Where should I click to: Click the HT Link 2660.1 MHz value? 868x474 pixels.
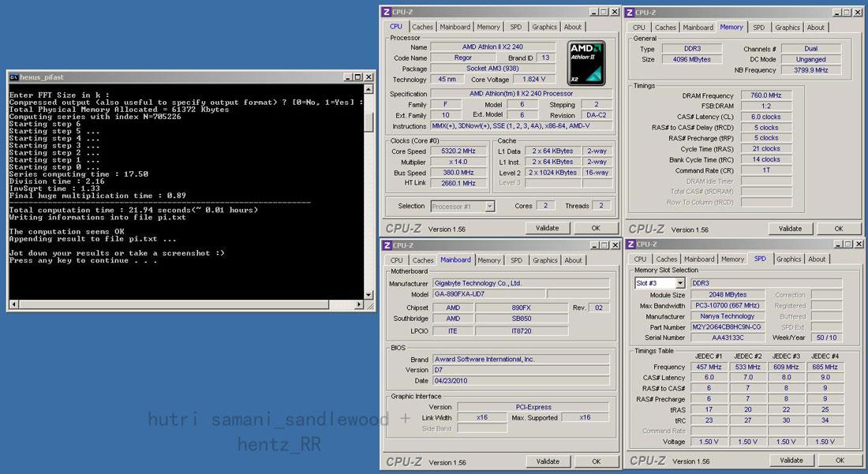point(457,183)
